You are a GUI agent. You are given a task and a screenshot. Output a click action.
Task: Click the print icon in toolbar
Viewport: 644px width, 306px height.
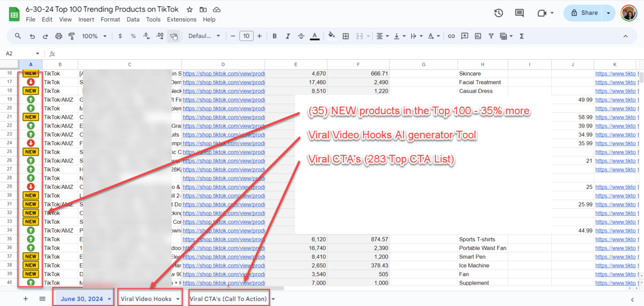click(59, 36)
